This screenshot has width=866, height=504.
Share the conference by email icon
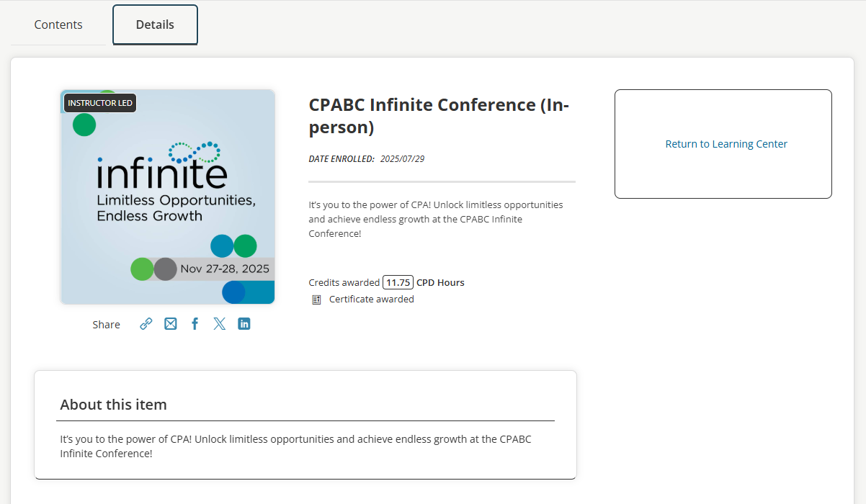(171, 324)
